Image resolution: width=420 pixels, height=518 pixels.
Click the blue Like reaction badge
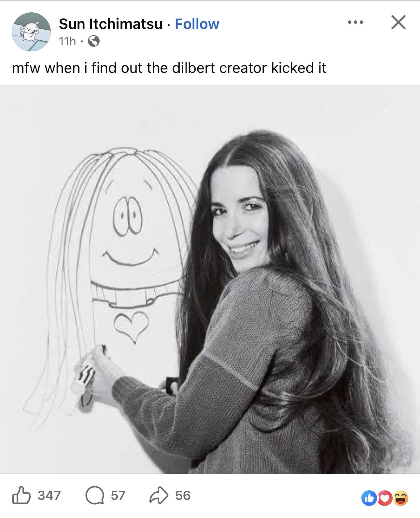click(x=369, y=498)
